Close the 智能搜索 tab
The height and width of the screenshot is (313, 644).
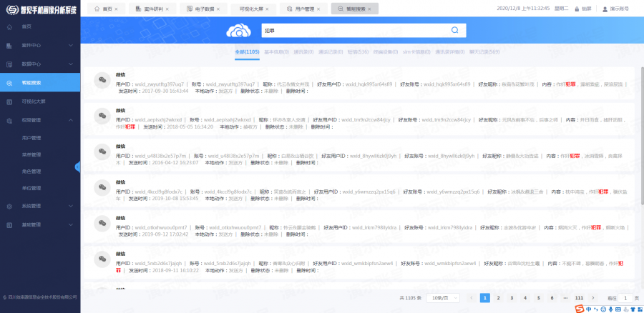click(x=370, y=9)
